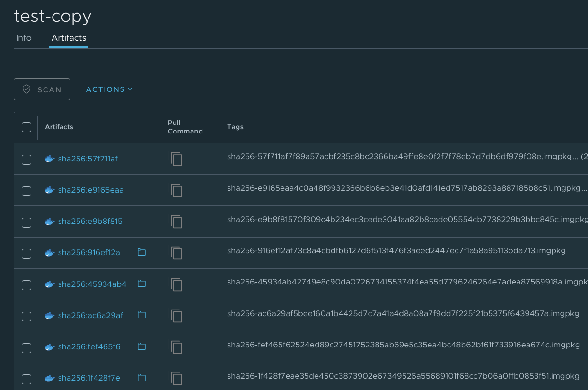The image size is (588, 390).
Task: Open the Actions dropdown
Action: click(109, 89)
